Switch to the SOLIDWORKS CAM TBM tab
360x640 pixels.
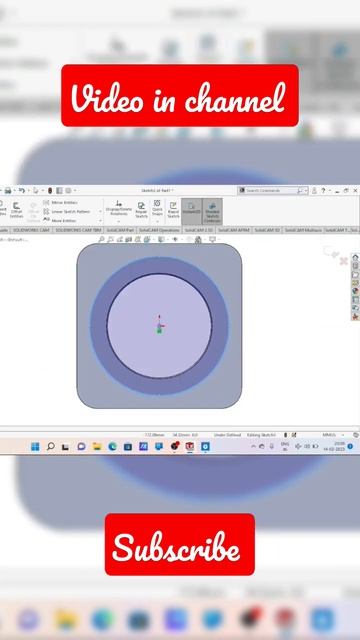coord(78,230)
